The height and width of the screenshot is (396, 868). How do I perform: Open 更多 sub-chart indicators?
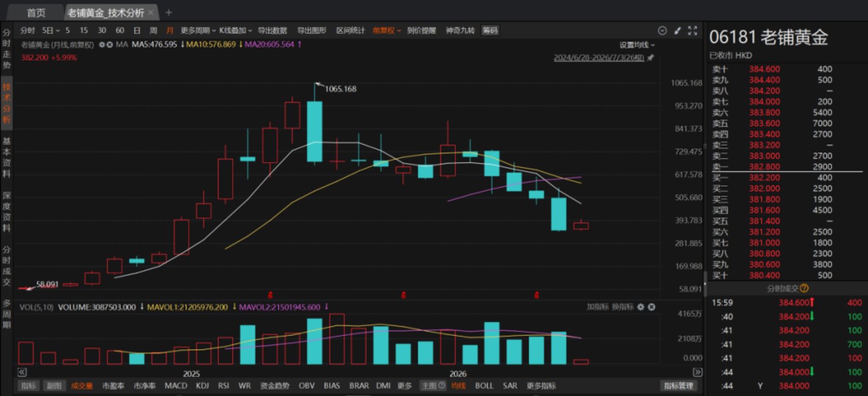pyautogui.click(x=405, y=386)
